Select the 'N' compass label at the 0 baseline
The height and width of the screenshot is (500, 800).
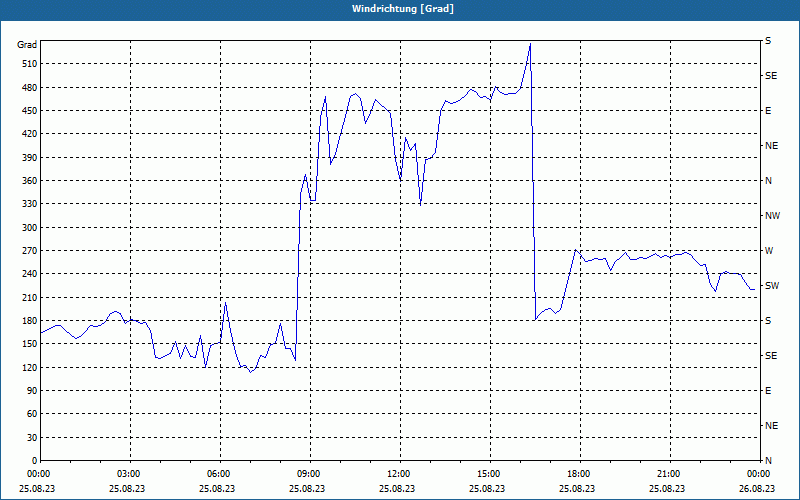(x=768, y=461)
